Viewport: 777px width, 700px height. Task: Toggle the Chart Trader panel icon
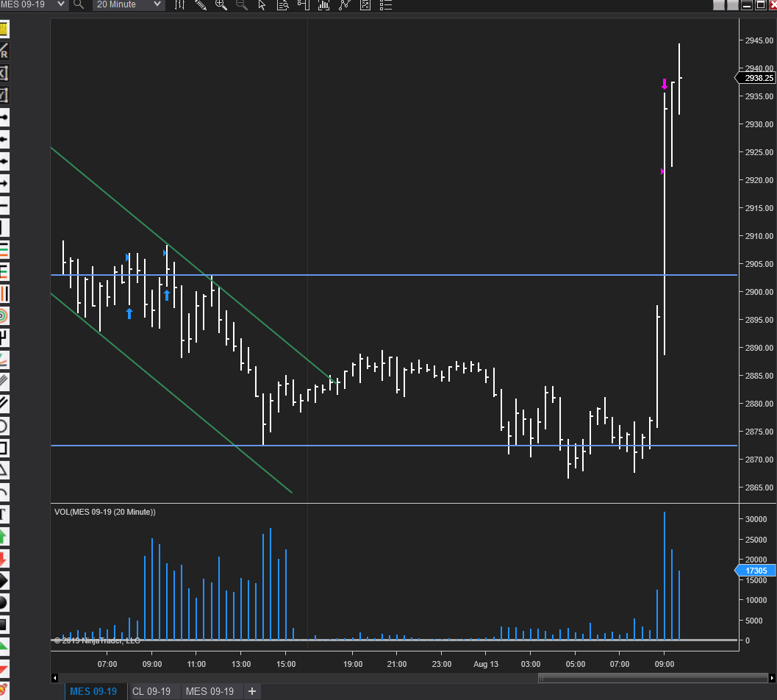[304, 5]
